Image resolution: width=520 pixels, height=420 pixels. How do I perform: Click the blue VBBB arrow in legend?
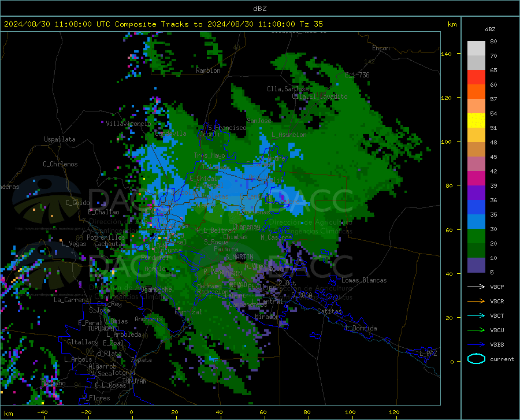(476, 344)
